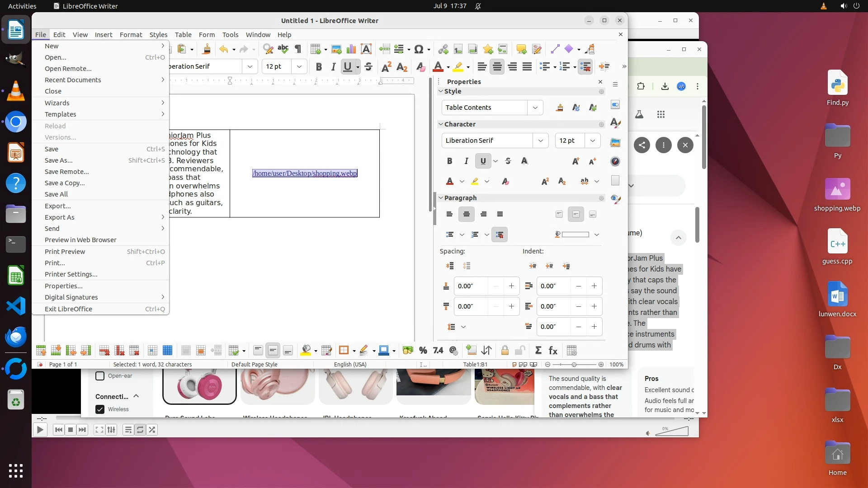Collapse the Paragraph section in sidebar
Viewport: 868px width, 488px height.
[441, 198]
